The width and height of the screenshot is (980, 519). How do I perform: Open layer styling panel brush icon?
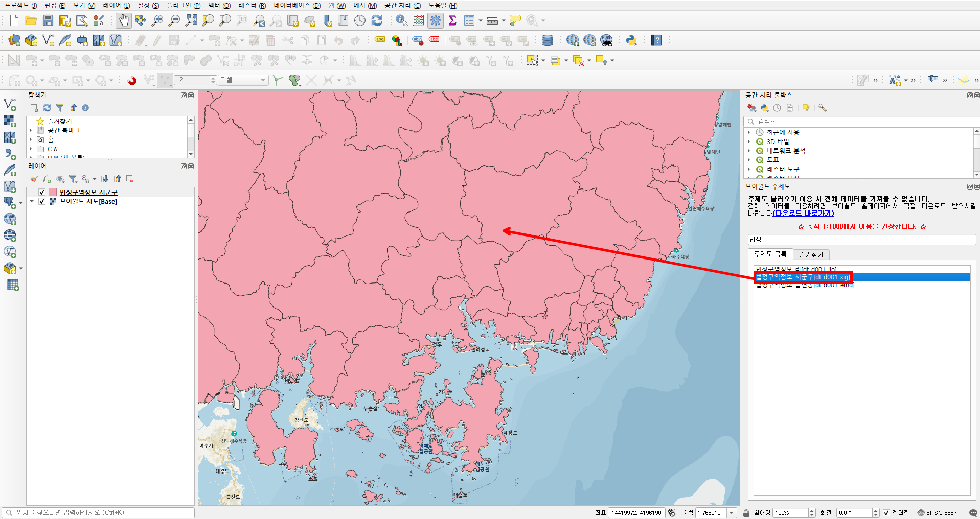click(x=34, y=179)
